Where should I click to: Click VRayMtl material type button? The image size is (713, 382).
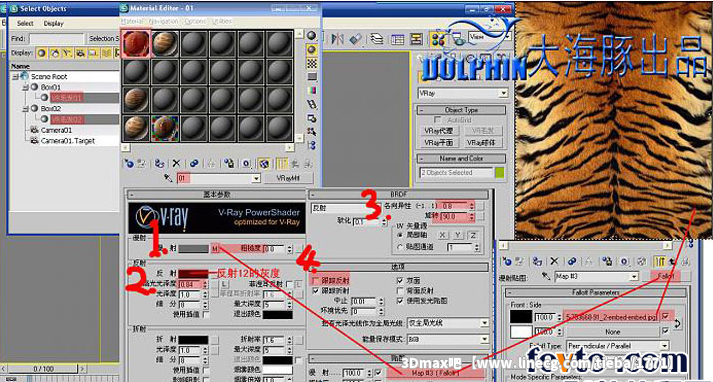(x=289, y=178)
